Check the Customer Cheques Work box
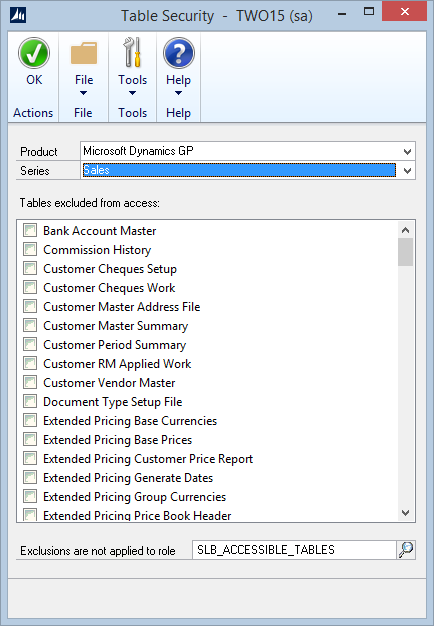This screenshot has height=626, width=434. tap(30, 287)
